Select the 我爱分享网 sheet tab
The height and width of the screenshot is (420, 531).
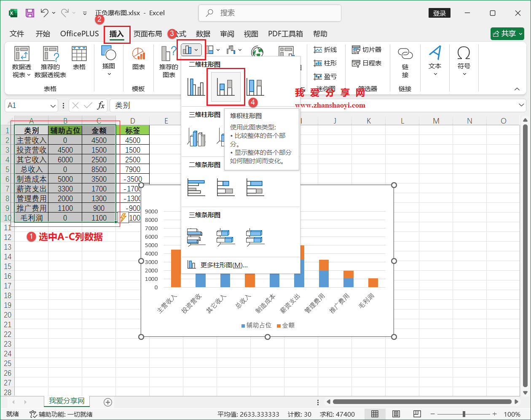point(66,402)
